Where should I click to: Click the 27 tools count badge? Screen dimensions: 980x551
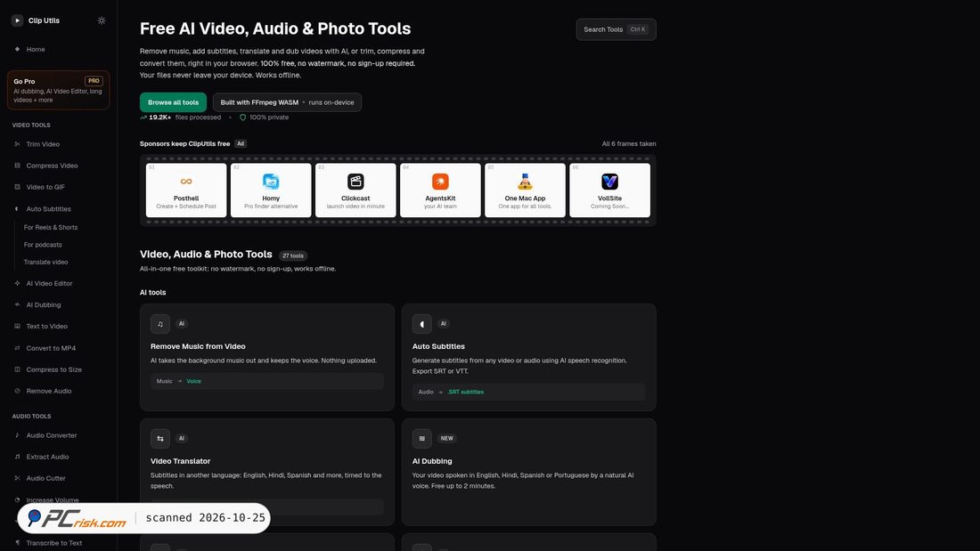[x=292, y=255]
